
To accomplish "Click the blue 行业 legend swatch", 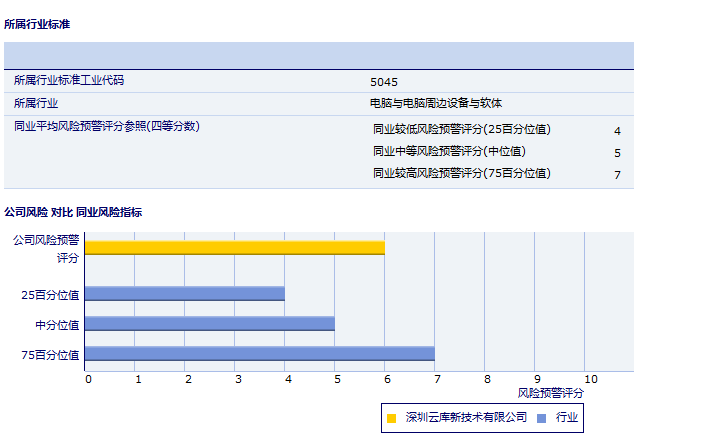I will click(x=541, y=418).
